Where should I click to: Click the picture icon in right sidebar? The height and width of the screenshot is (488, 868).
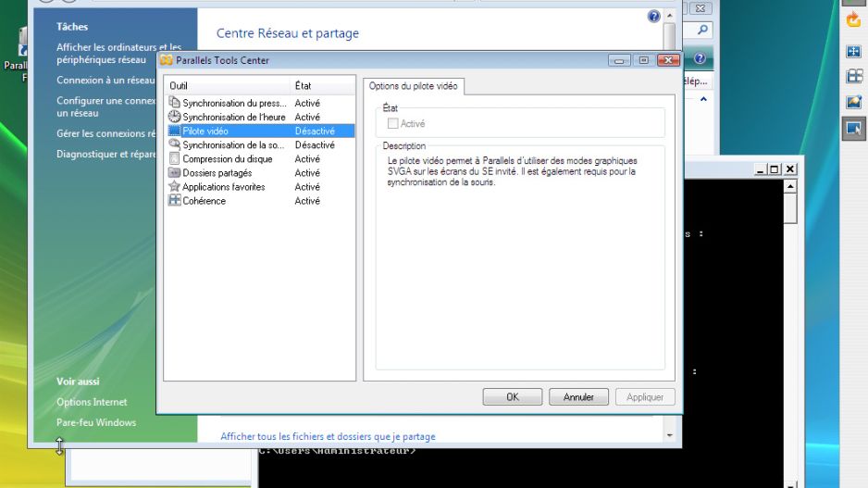[853, 102]
